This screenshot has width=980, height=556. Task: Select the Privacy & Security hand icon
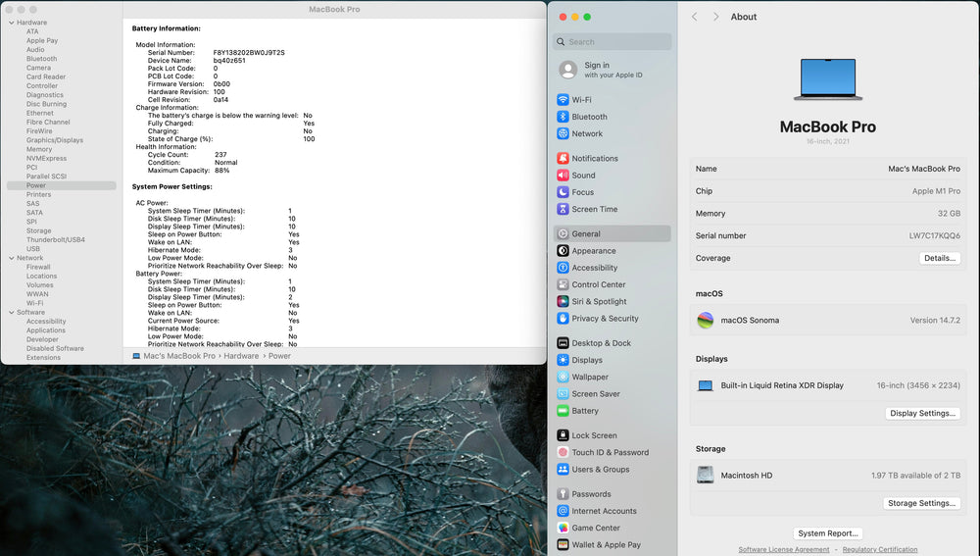point(563,319)
